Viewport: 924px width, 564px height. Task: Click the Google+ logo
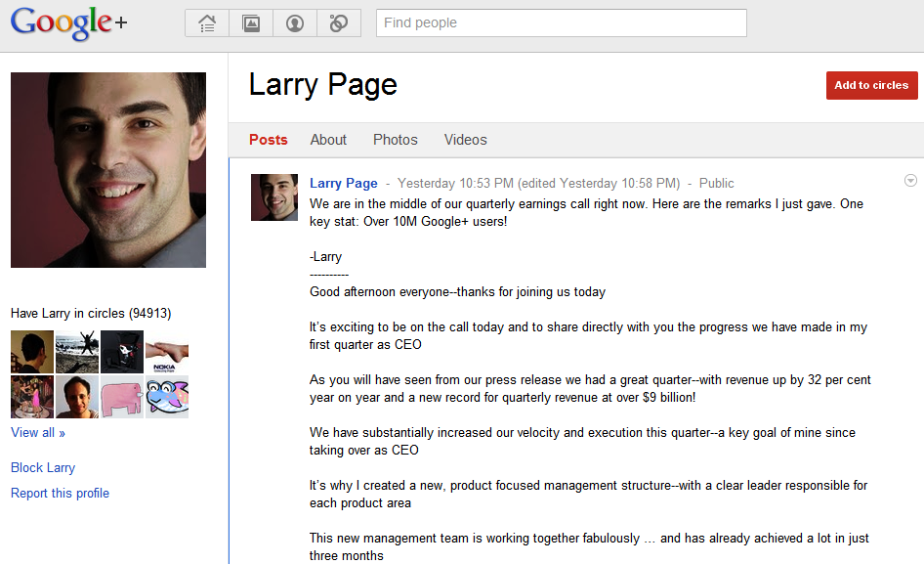click(x=69, y=23)
